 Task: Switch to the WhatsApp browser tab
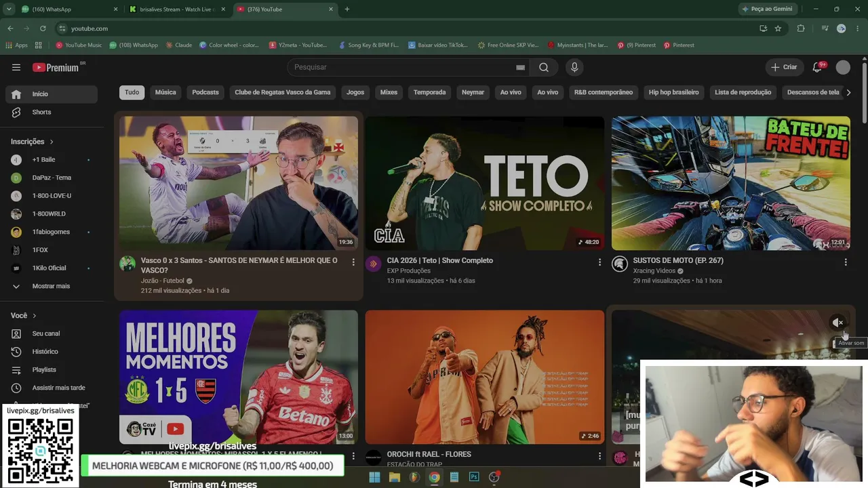pyautogui.click(x=69, y=9)
